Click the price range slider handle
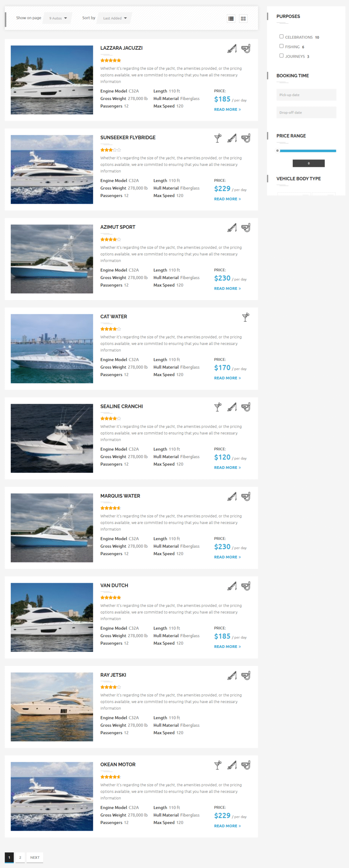This screenshot has height=868, width=349. (278, 151)
